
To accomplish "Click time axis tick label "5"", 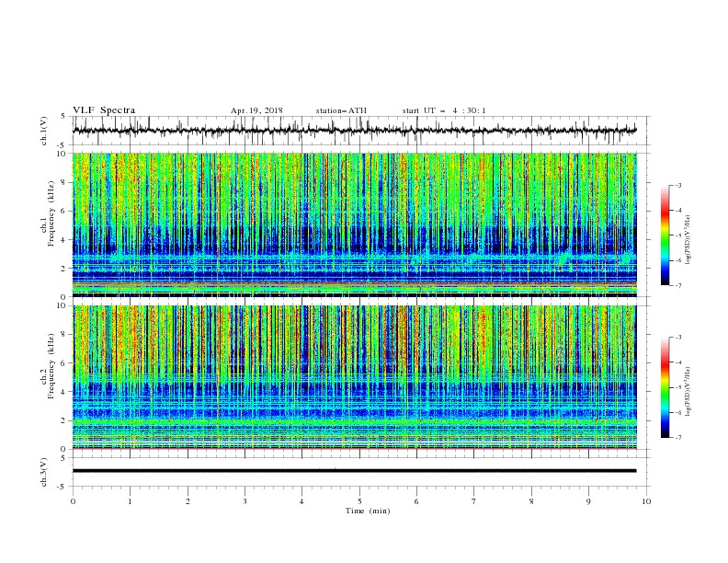I will (359, 501).
